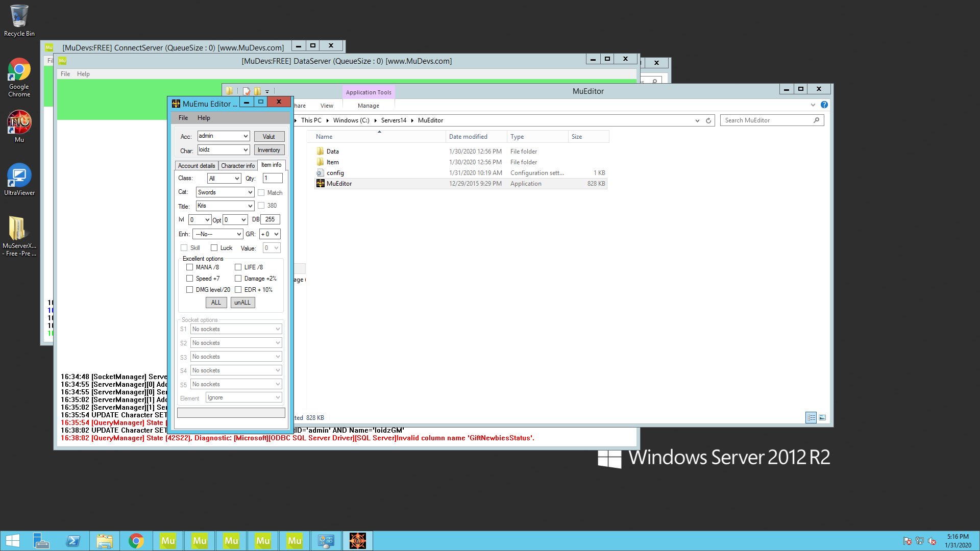Launch PowerShell from the taskbar
This screenshot has height=551, width=980.
coord(72,541)
